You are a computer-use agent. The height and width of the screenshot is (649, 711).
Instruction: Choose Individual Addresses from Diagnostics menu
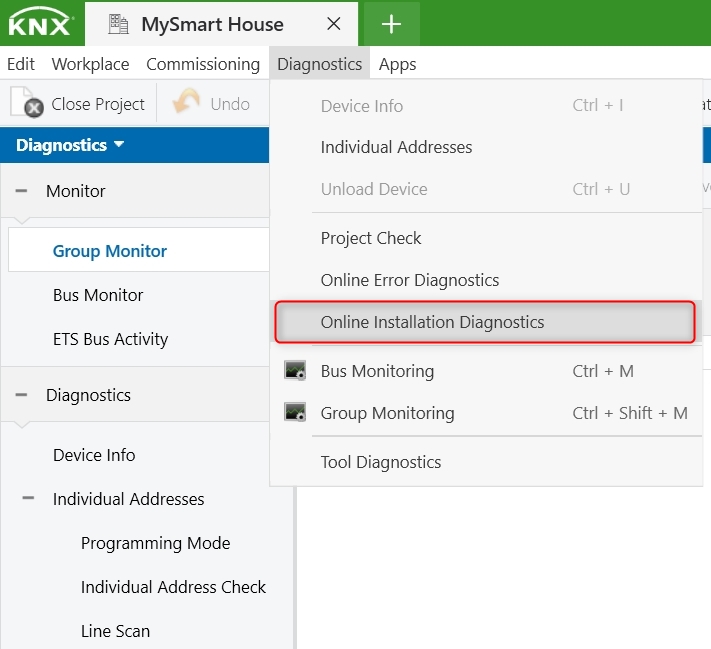pos(486,147)
